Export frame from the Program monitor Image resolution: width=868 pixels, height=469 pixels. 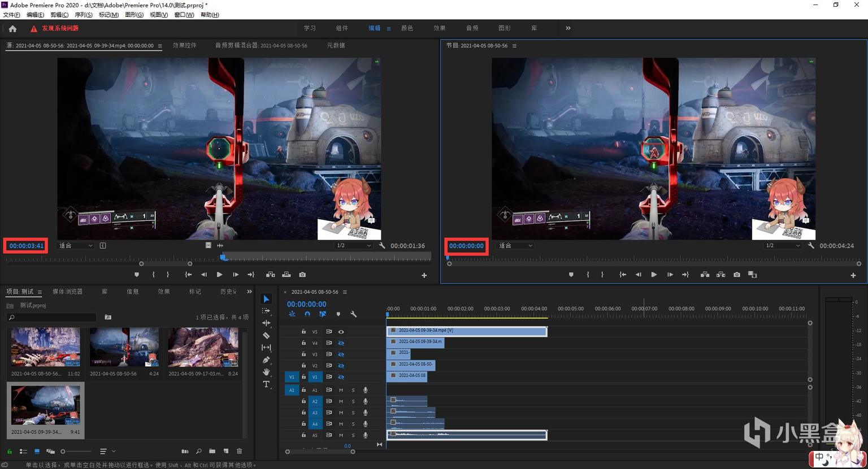click(x=737, y=275)
